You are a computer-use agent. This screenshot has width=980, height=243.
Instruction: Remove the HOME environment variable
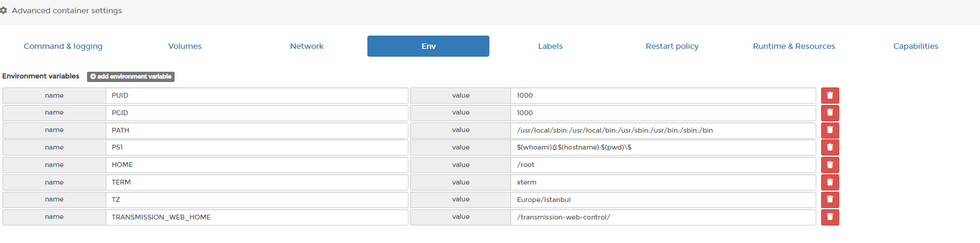click(x=830, y=165)
